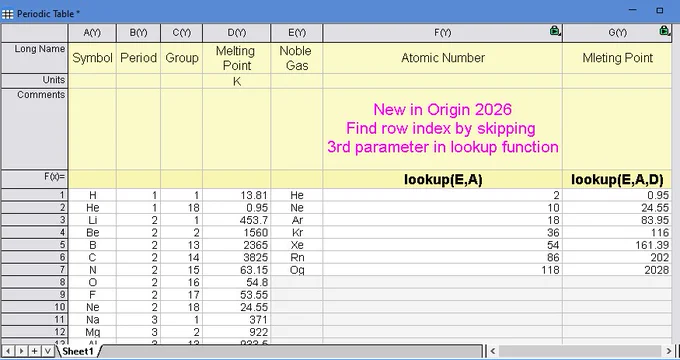Click melting point value 53.55
Screen dimensions: 680x360
point(236,295)
